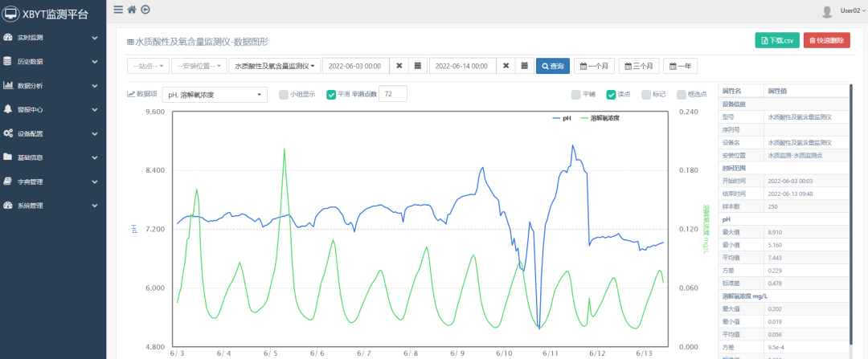The width and height of the screenshot is (868, 359).
Task: Expand the pH, 溶解氧浓度 data item dropdown
Action: click(215, 95)
